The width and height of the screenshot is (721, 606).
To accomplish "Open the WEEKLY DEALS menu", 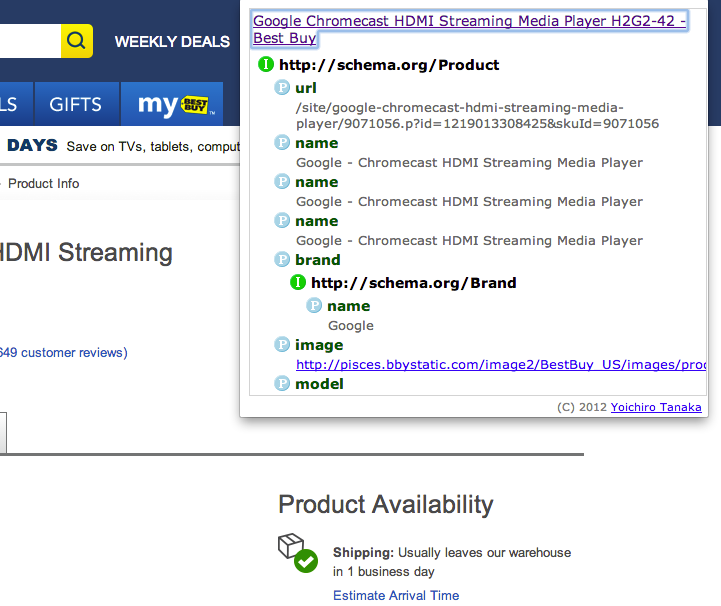I will (172, 42).
